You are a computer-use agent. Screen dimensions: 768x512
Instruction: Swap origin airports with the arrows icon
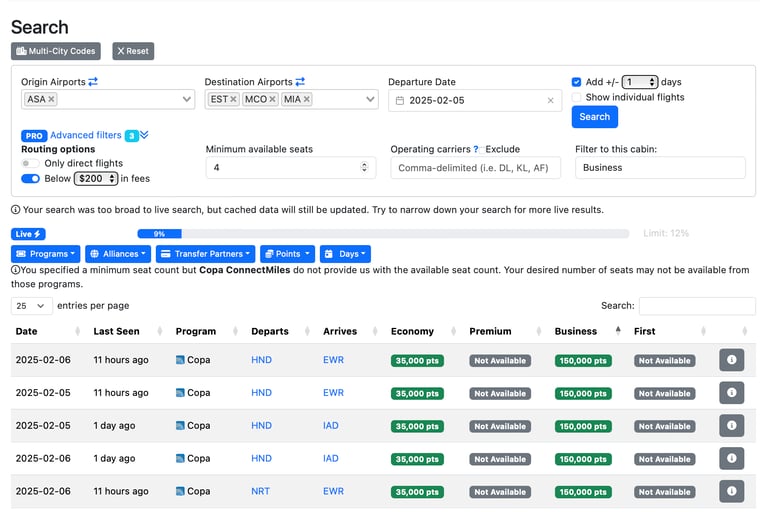click(93, 82)
